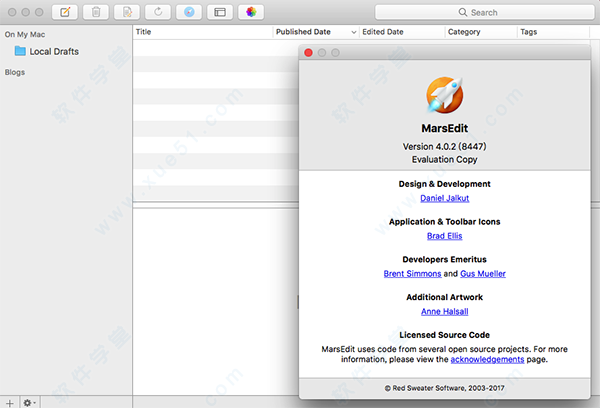Screen dimensions: 600x408
Task: Click the MarsEdit rocket app icon
Action: (445, 95)
